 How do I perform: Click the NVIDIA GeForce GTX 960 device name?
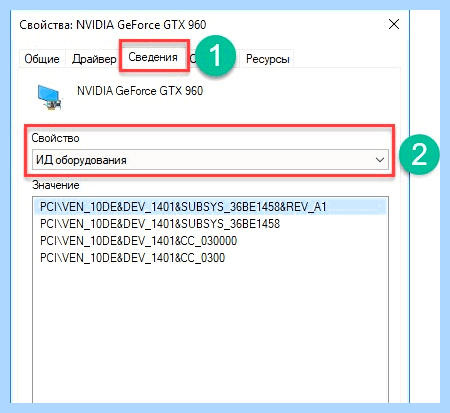(x=140, y=91)
